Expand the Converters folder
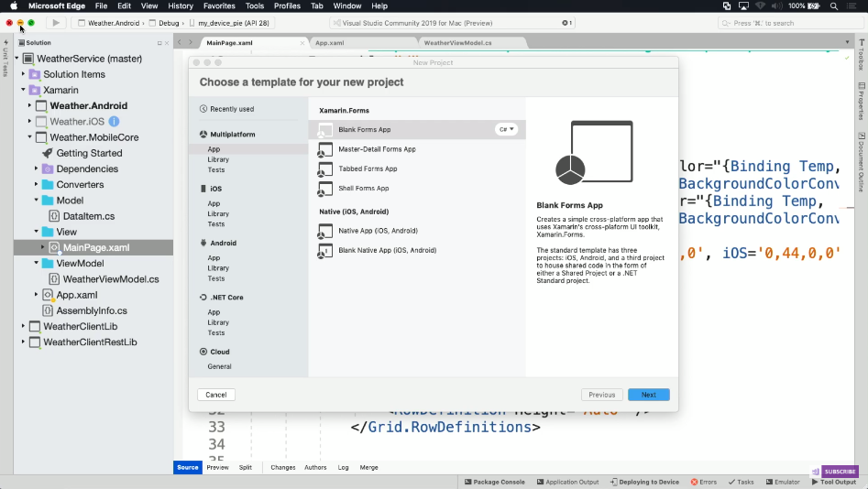868x489 pixels. (x=36, y=184)
